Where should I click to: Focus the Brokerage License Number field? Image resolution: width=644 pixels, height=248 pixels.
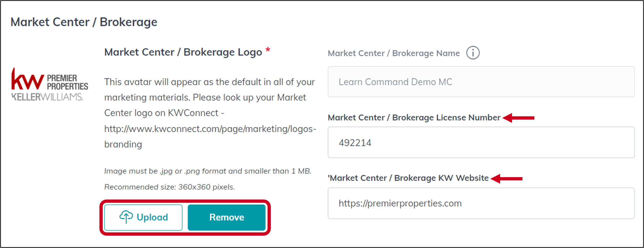pos(481,142)
